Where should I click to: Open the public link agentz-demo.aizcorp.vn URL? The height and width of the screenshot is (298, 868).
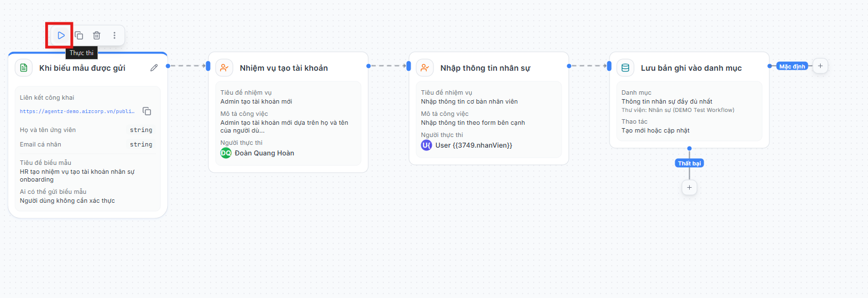77,111
